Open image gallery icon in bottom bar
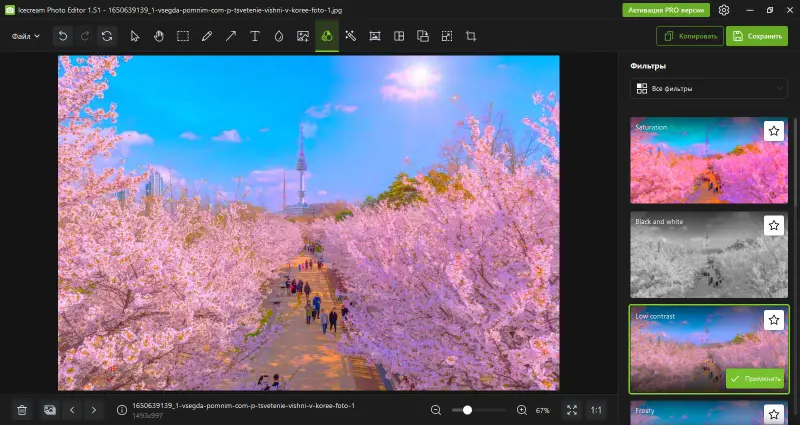The height and width of the screenshot is (425, 800). click(49, 410)
